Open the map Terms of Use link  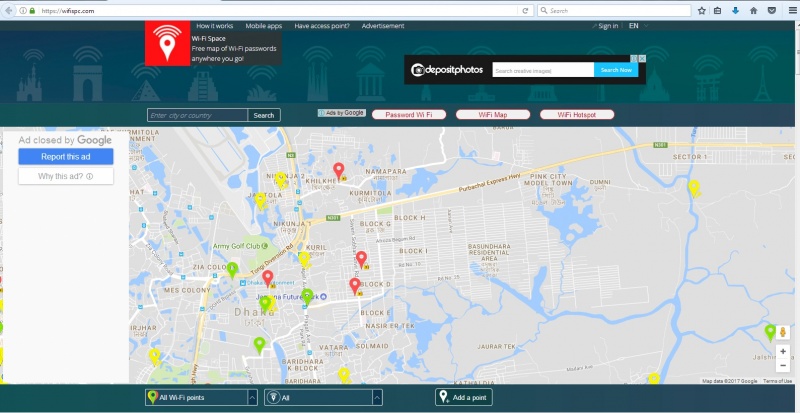pos(778,381)
